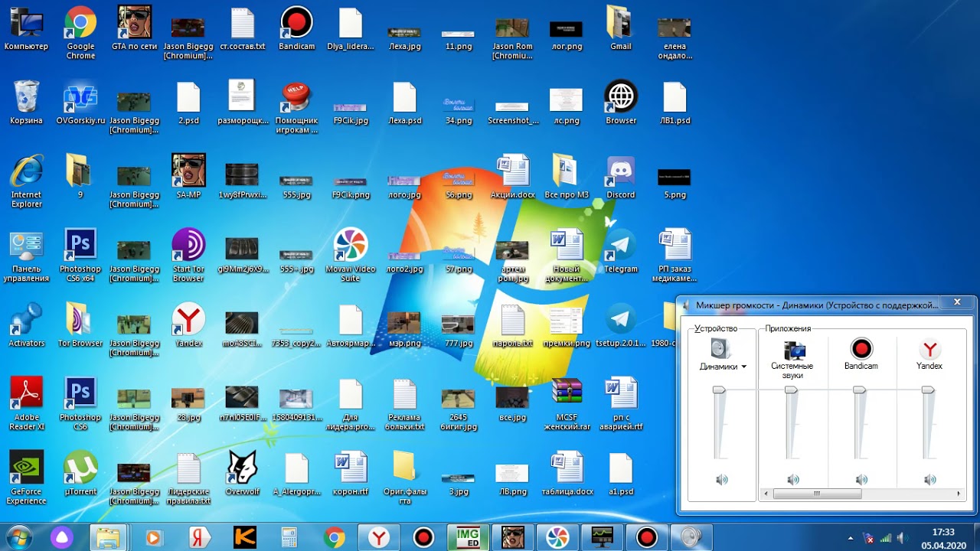Select the Gmail folder icon
The width and height of the screenshot is (980, 551).
click(621, 29)
